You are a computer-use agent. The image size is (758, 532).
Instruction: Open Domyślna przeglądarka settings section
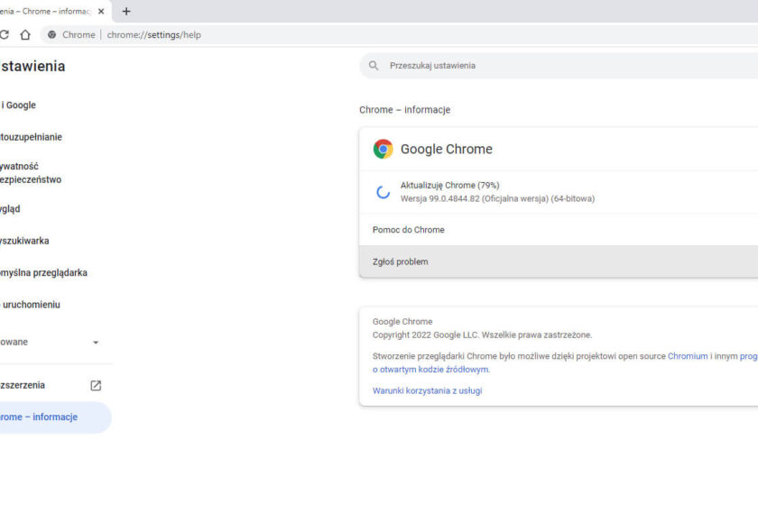pyautogui.click(x=43, y=272)
